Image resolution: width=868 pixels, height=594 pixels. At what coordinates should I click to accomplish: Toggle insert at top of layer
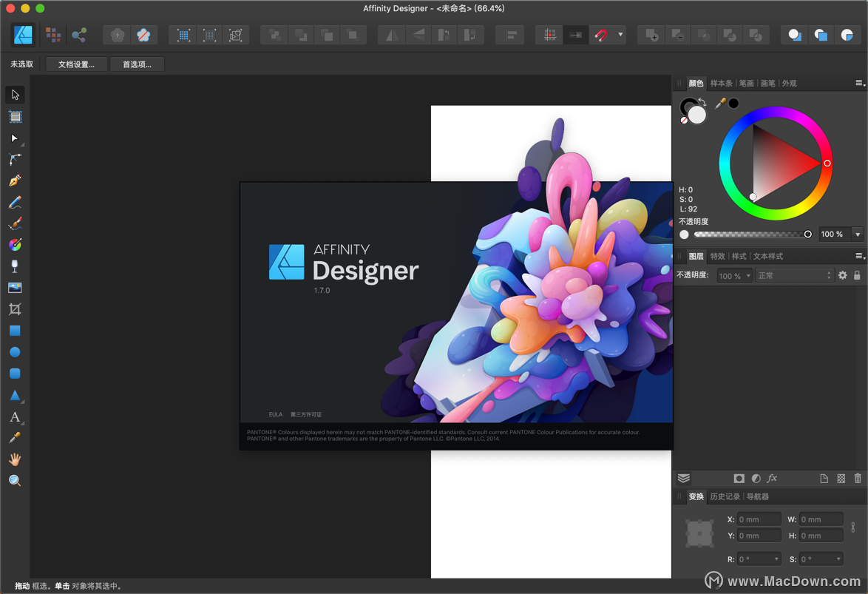tap(821, 35)
